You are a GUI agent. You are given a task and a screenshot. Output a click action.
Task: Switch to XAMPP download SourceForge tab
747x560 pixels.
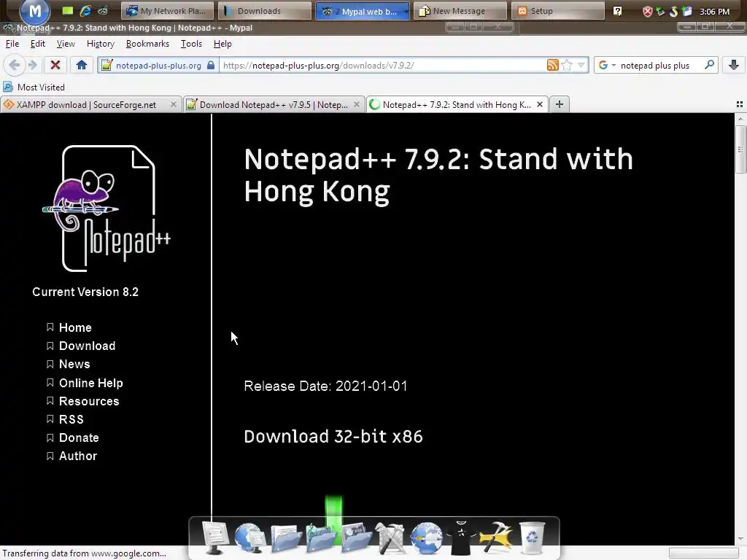90,105
